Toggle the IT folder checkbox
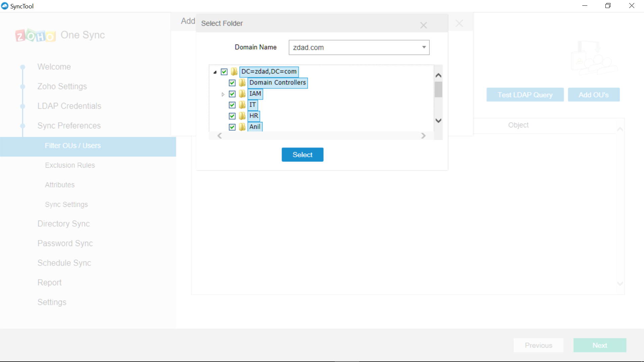 pyautogui.click(x=232, y=105)
